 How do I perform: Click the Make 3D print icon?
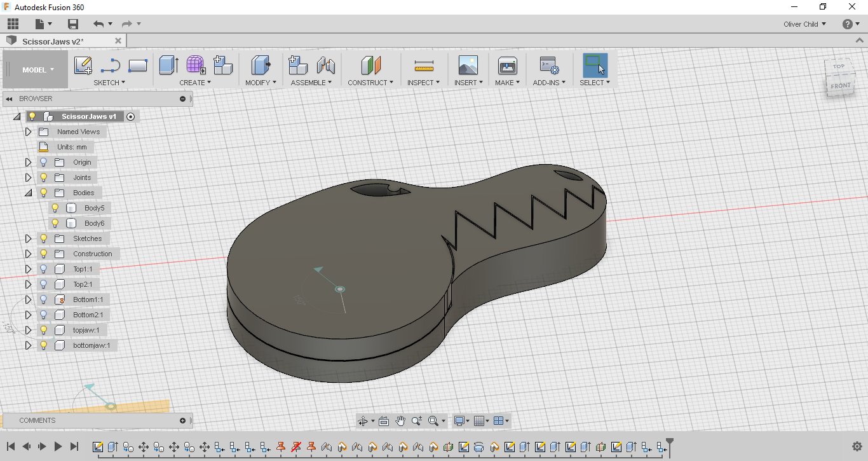point(508,65)
